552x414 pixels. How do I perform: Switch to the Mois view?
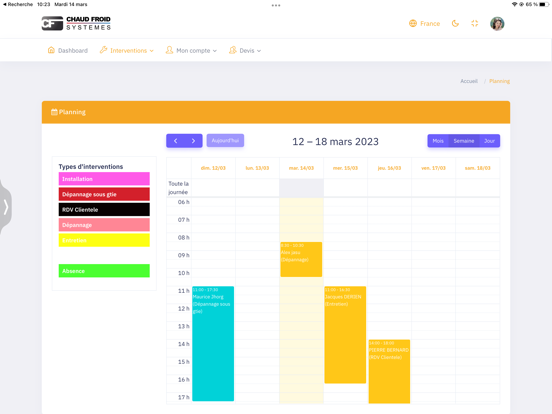pyautogui.click(x=438, y=141)
